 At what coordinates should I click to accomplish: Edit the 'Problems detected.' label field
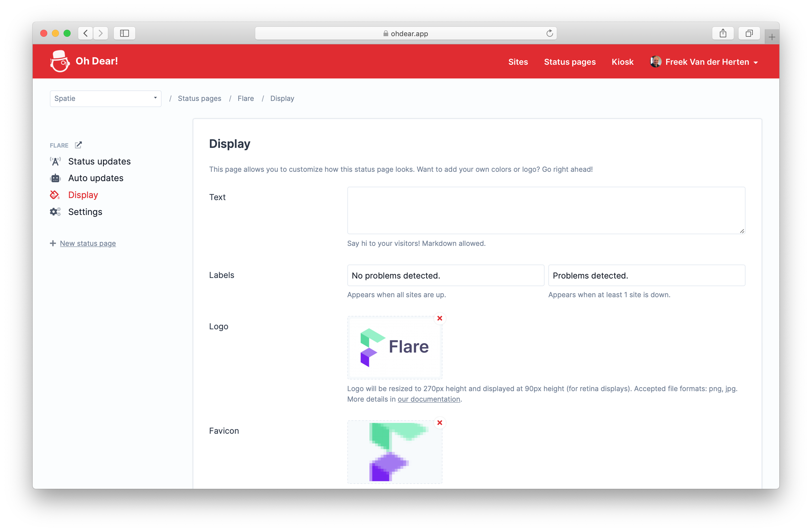tap(647, 275)
